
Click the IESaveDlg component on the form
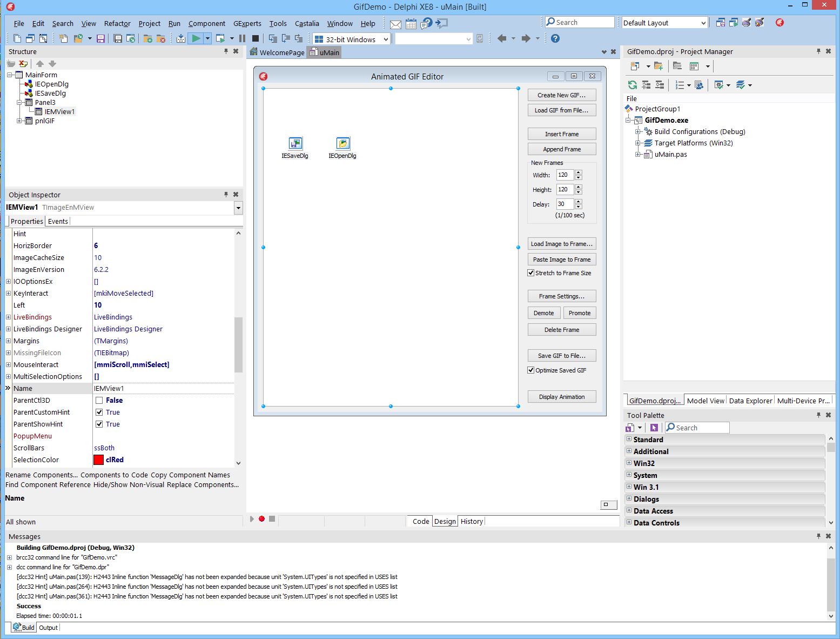295,148
